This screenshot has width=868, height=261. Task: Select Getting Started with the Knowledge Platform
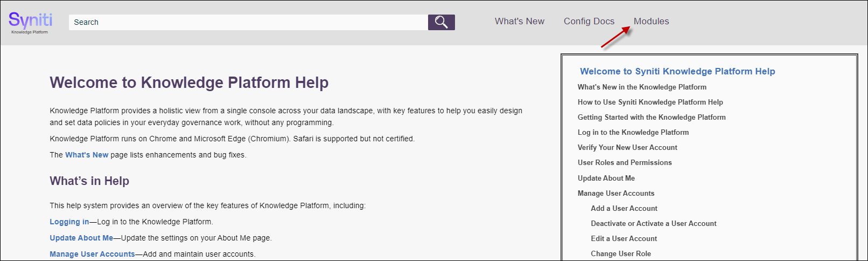(x=652, y=117)
